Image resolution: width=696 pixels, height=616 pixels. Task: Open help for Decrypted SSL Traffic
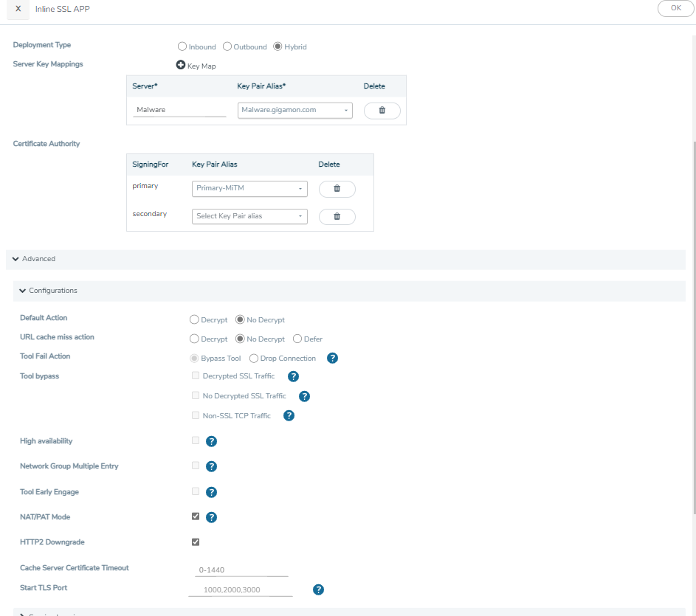pyautogui.click(x=293, y=376)
